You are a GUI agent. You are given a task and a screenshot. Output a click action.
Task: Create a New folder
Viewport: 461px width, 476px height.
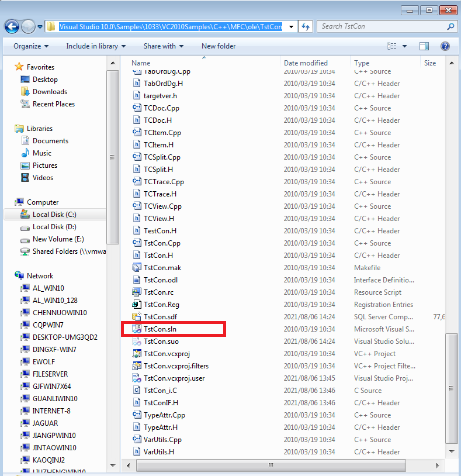219,46
